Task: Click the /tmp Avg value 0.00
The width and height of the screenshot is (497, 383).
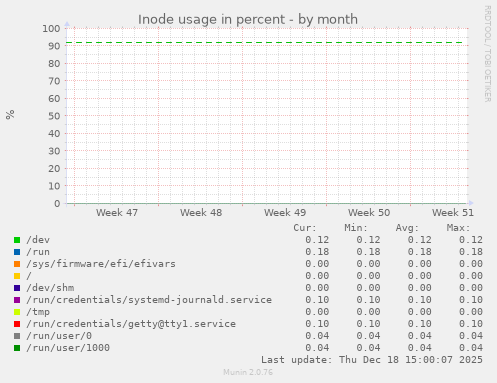Action: pyautogui.click(x=420, y=312)
